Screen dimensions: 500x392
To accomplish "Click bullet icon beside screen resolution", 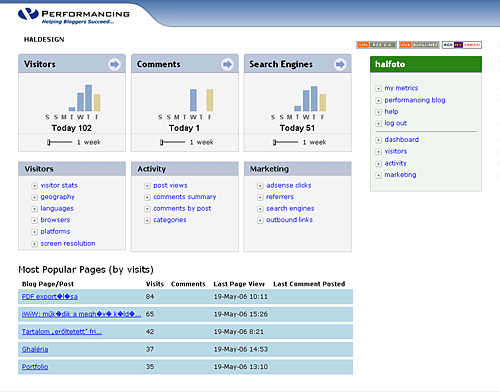I will tap(34, 244).
